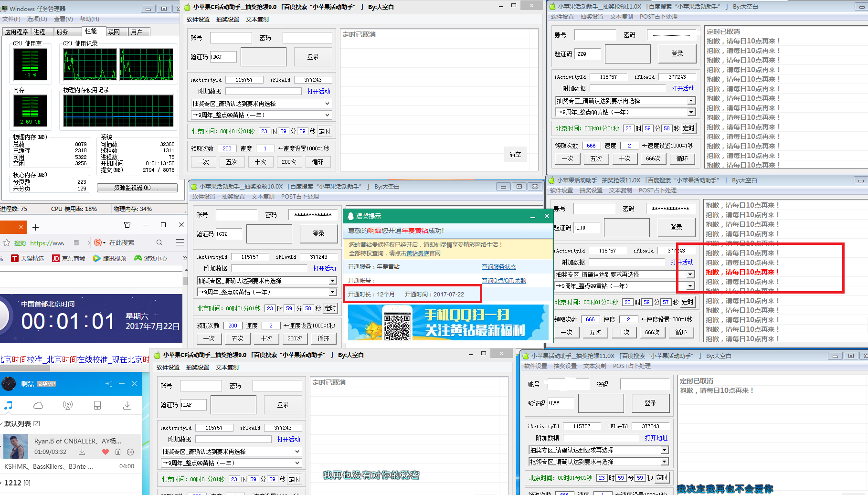Click 打开地址 link in the !LMY window

tap(656, 438)
